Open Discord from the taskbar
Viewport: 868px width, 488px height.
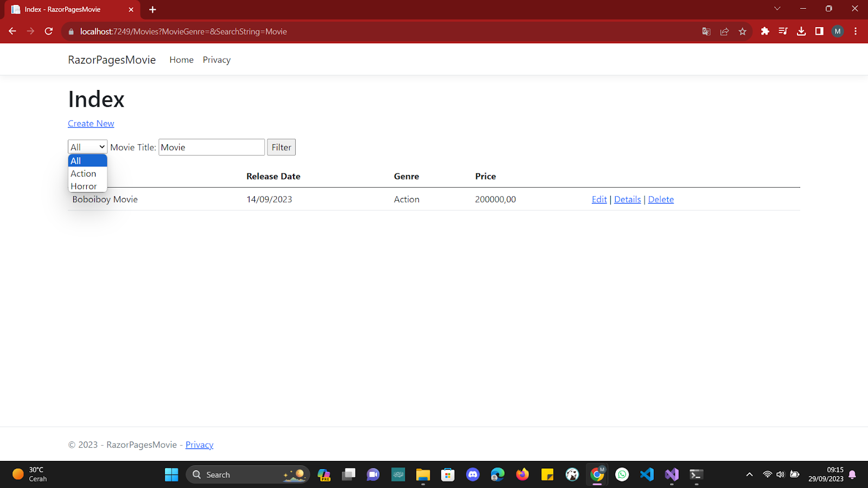[473, 474]
